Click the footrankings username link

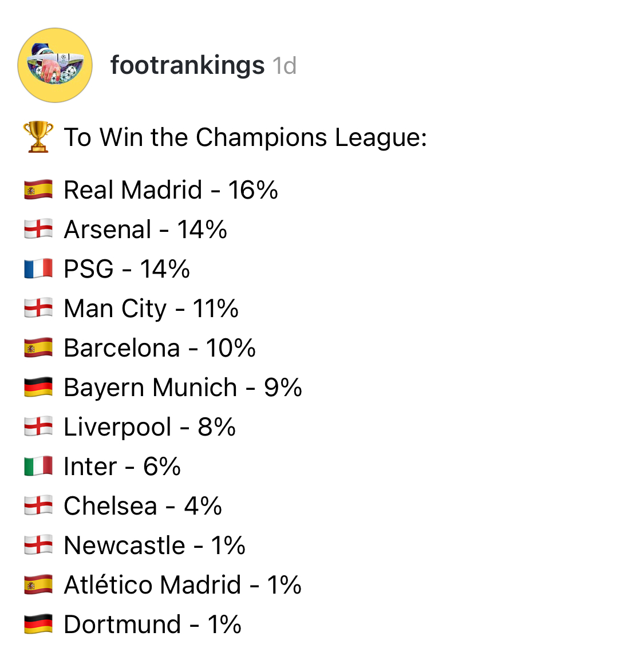click(x=187, y=65)
